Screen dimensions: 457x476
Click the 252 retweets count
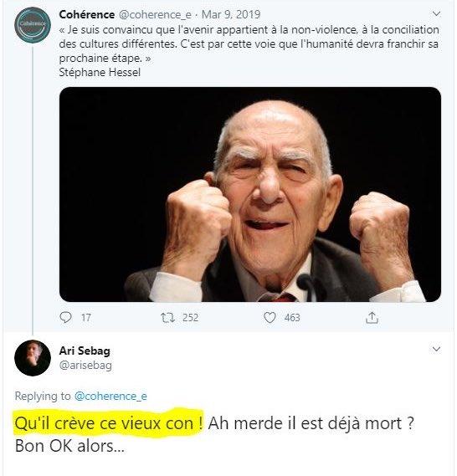[x=190, y=318]
